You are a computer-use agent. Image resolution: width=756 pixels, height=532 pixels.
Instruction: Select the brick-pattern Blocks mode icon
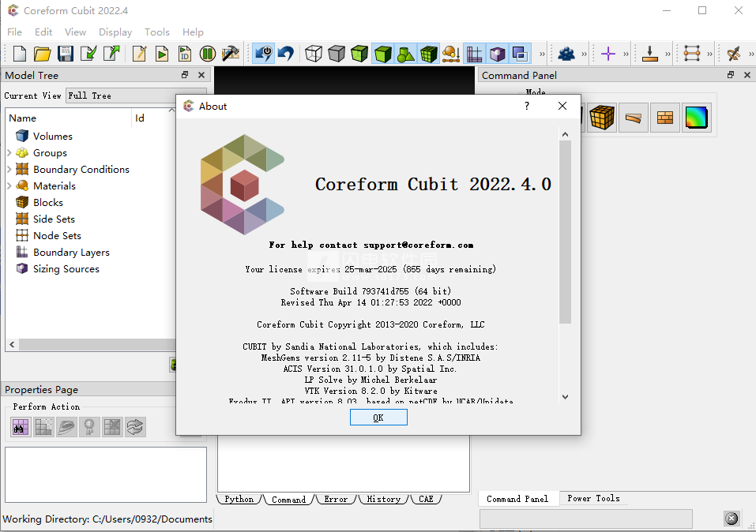pyautogui.click(x=664, y=117)
